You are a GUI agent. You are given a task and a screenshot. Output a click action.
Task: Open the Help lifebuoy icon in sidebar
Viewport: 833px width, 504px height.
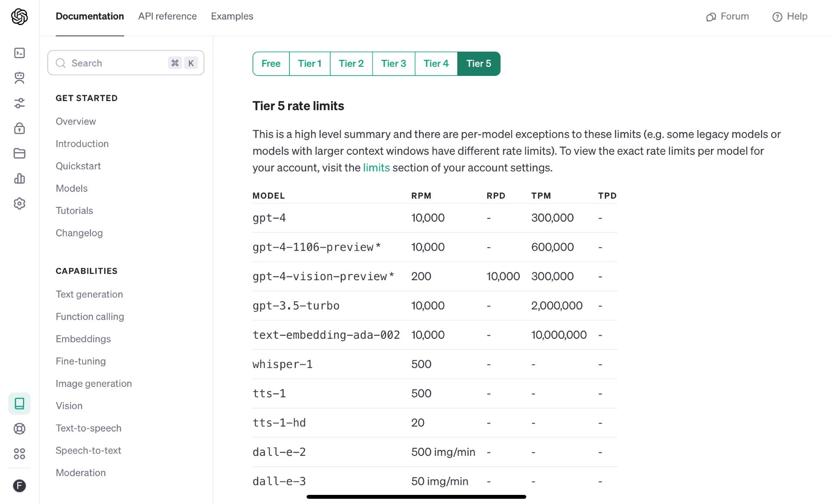tap(20, 429)
